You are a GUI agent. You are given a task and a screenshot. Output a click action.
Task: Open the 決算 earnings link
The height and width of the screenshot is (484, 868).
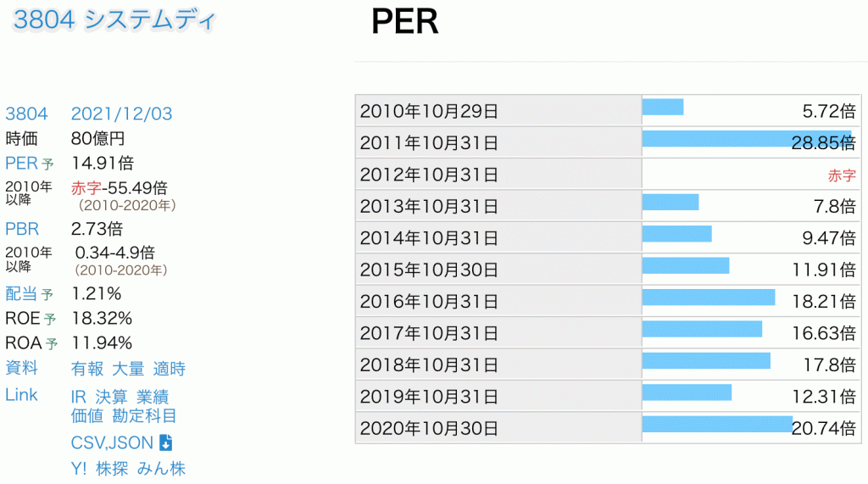pos(111,396)
